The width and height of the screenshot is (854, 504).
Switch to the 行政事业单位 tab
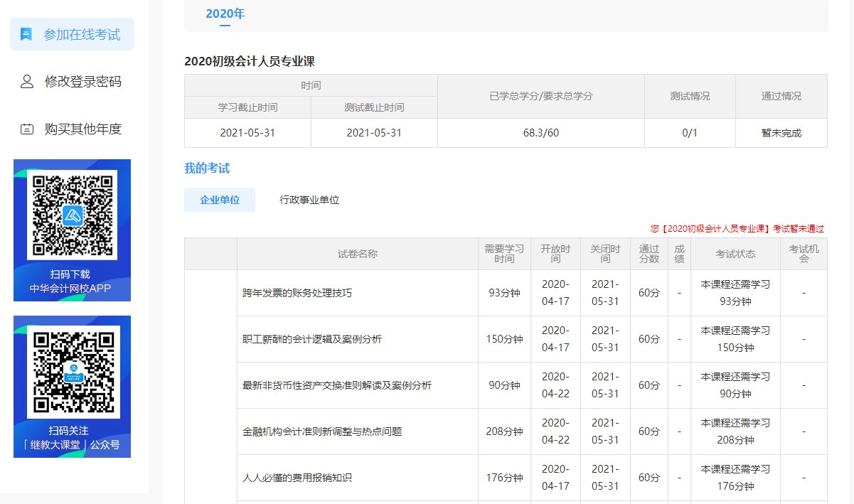coord(309,200)
